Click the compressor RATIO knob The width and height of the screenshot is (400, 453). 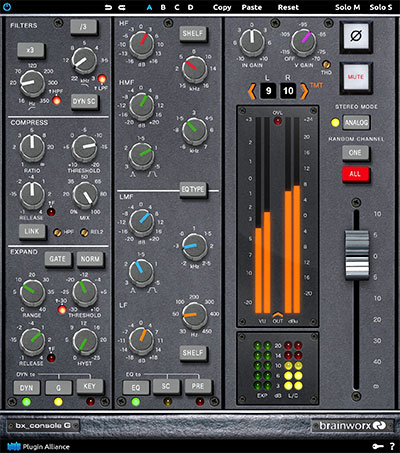point(32,147)
